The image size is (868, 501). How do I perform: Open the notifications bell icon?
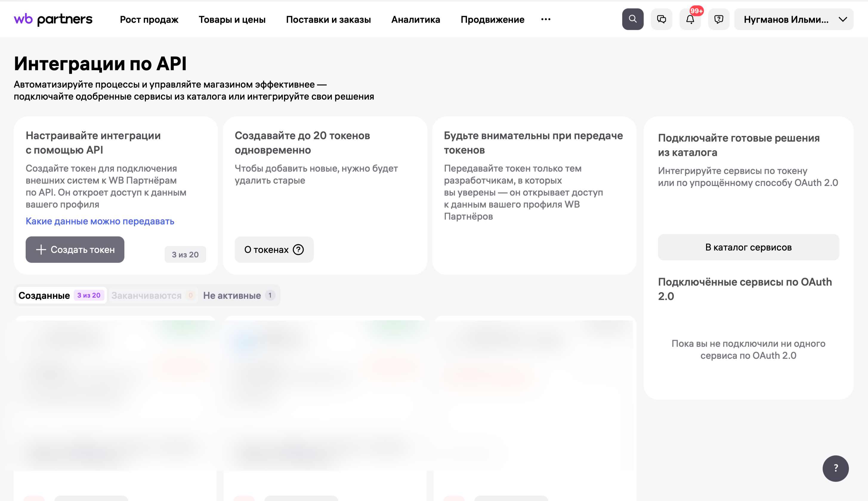(x=690, y=19)
